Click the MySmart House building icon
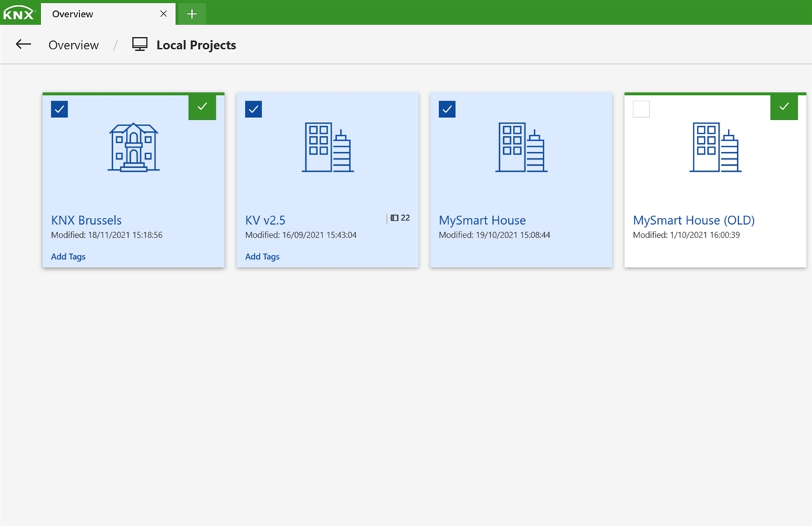812x526 pixels. [x=522, y=147]
